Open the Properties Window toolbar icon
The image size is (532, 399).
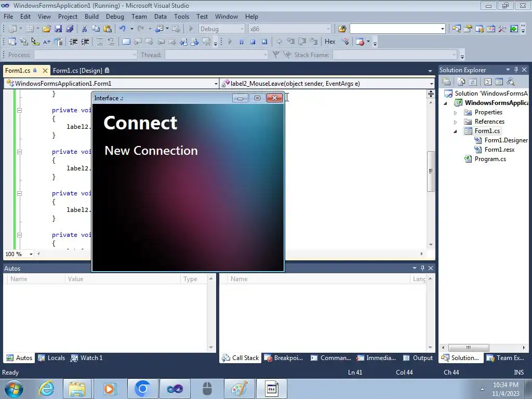[468, 29]
